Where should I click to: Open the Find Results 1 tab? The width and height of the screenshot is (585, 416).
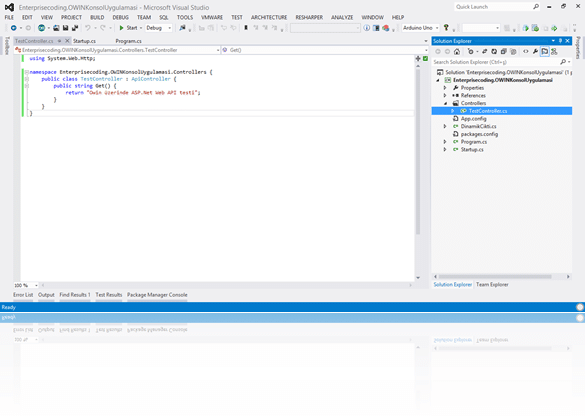75,295
